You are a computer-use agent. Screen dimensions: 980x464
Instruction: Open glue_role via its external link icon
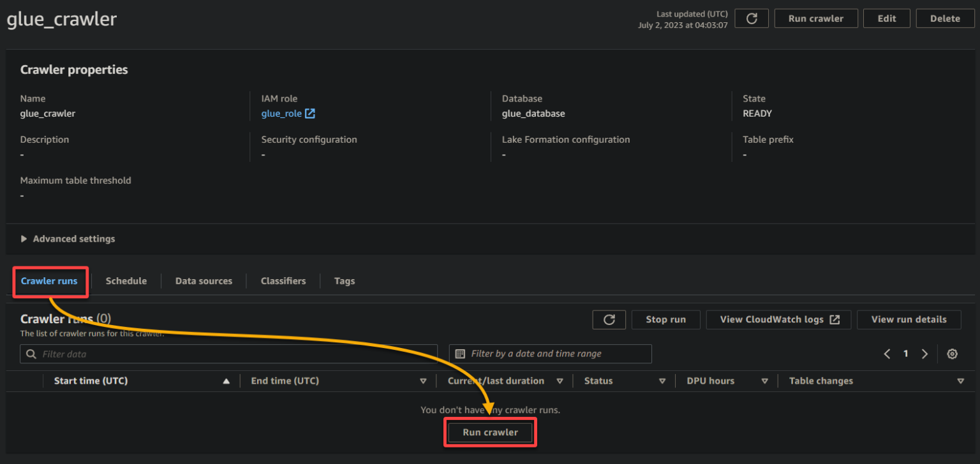pyautogui.click(x=310, y=113)
